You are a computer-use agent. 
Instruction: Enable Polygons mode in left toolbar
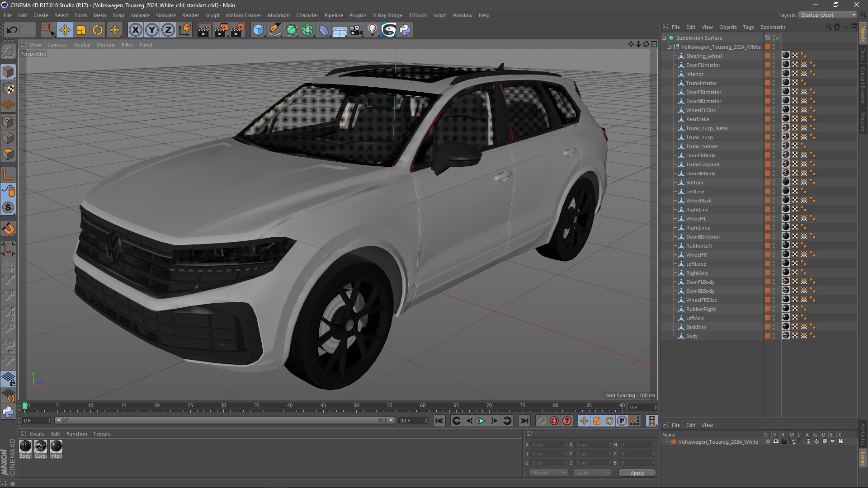8,154
